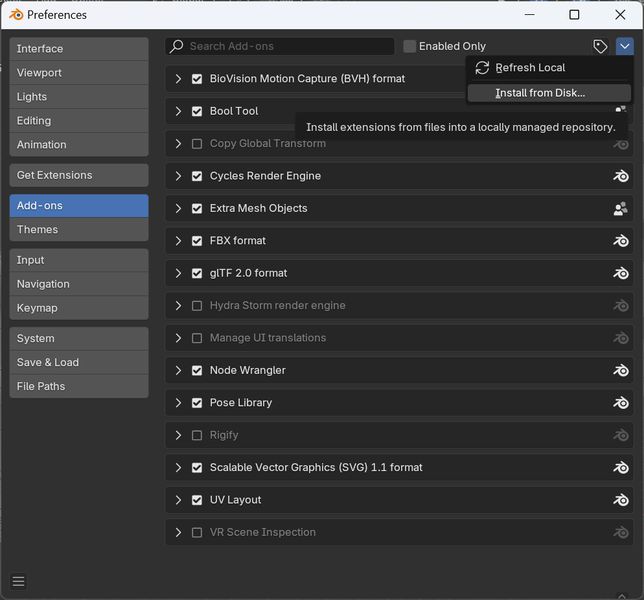This screenshot has height=600, width=644.
Task: Uncheck the Bool Tool add-on
Action: 197,111
